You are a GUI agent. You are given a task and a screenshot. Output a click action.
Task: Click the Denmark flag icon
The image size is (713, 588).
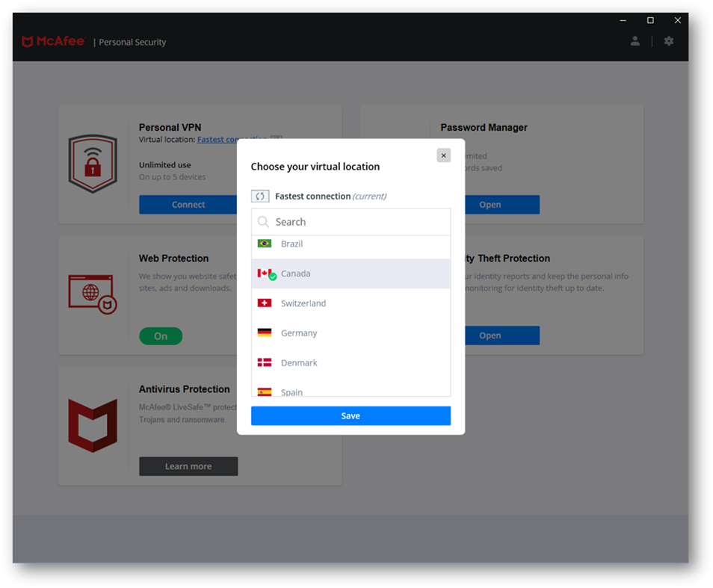(x=264, y=362)
